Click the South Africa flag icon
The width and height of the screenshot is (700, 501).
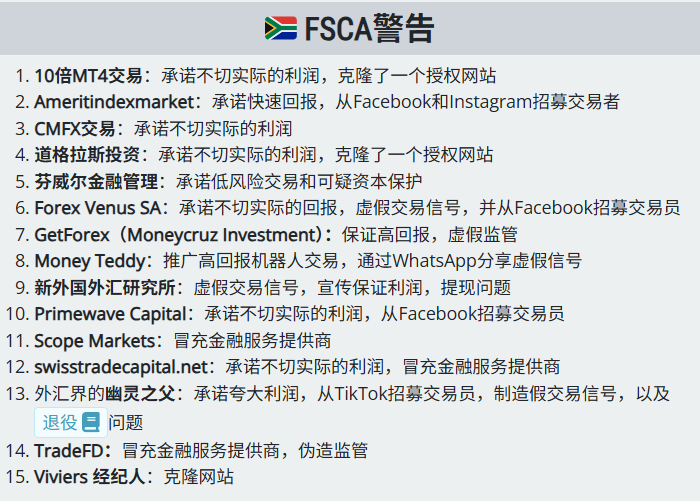[281, 28]
